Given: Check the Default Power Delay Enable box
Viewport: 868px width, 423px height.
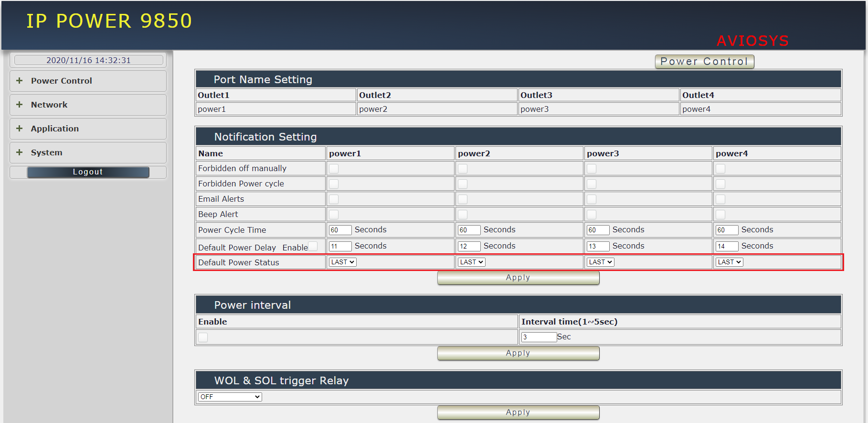Looking at the screenshot, I should pyautogui.click(x=313, y=246).
